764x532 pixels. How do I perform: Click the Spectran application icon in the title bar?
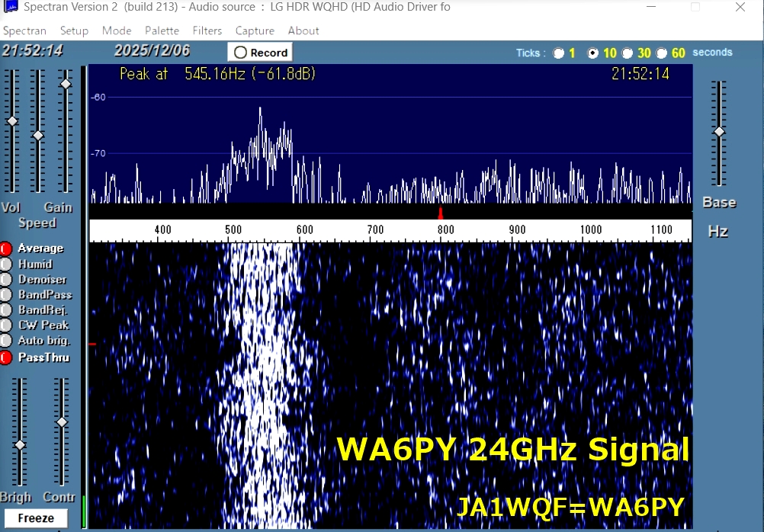(x=9, y=7)
